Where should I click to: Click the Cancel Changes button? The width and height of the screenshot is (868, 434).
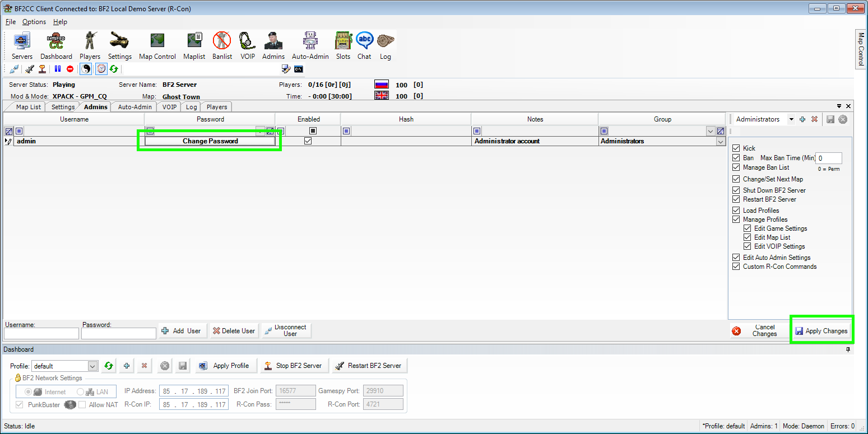pos(759,331)
